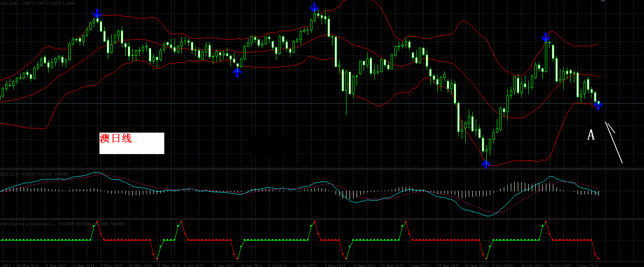
Task: Click the 25 May 2011 date label
Action: pos(168,265)
